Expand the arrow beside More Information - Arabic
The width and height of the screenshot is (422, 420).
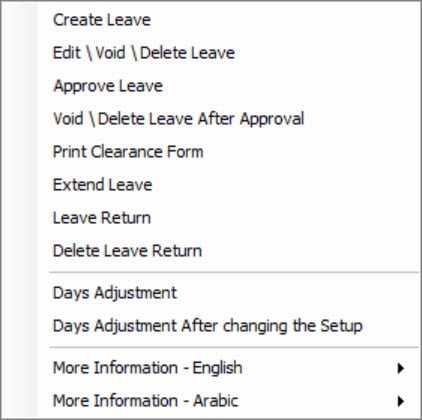pos(401,401)
